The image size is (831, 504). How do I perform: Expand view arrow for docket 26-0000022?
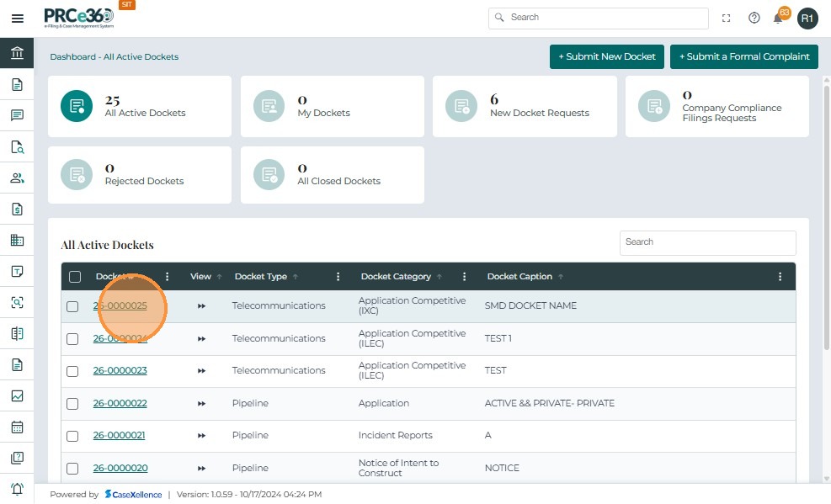[201, 404]
